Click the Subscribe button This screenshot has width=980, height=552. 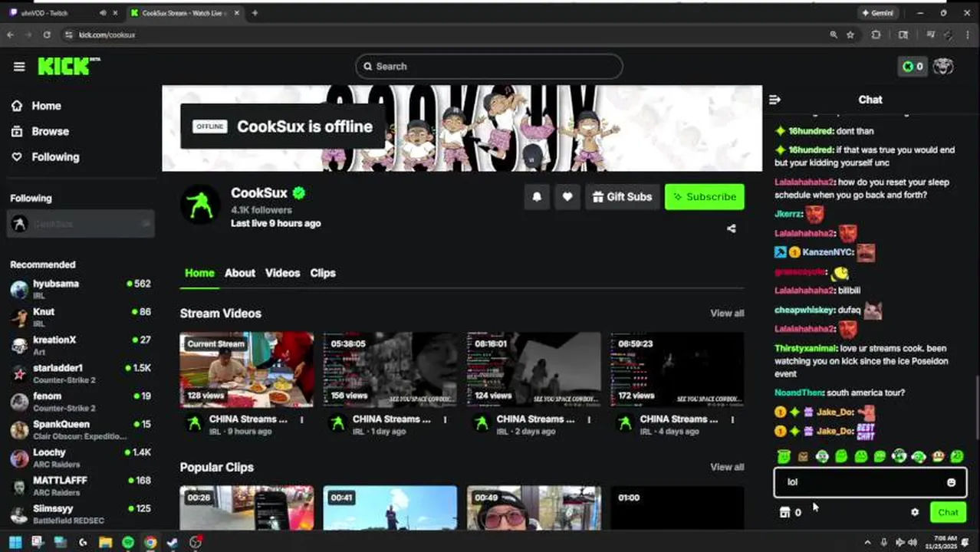pos(704,197)
